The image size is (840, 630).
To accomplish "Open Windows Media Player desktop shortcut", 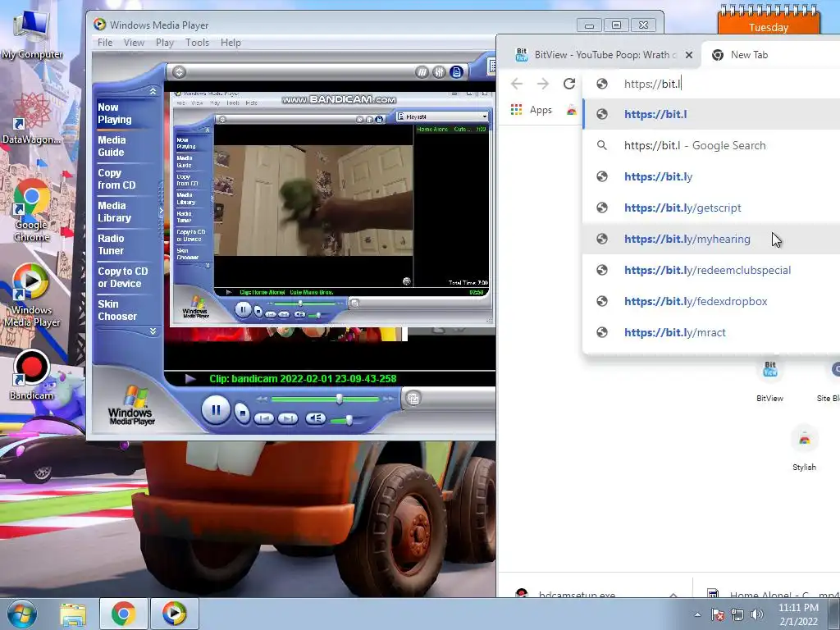I will click(x=31, y=295).
